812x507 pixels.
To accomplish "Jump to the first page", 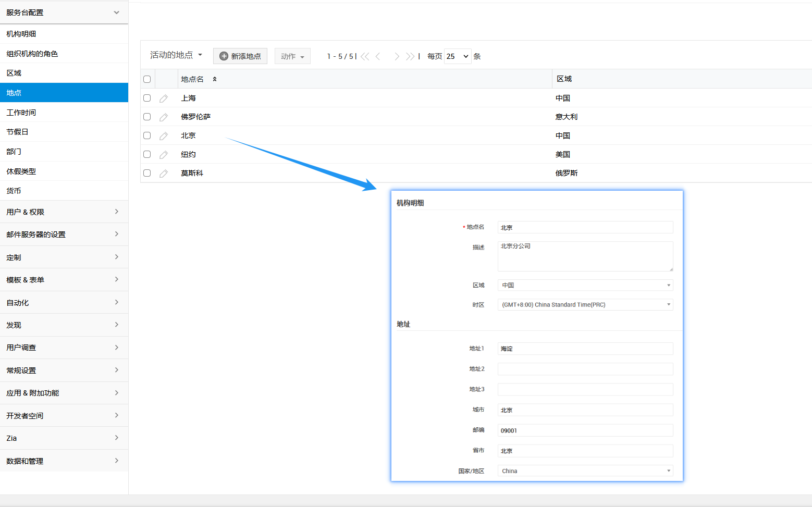I will 365,56.
